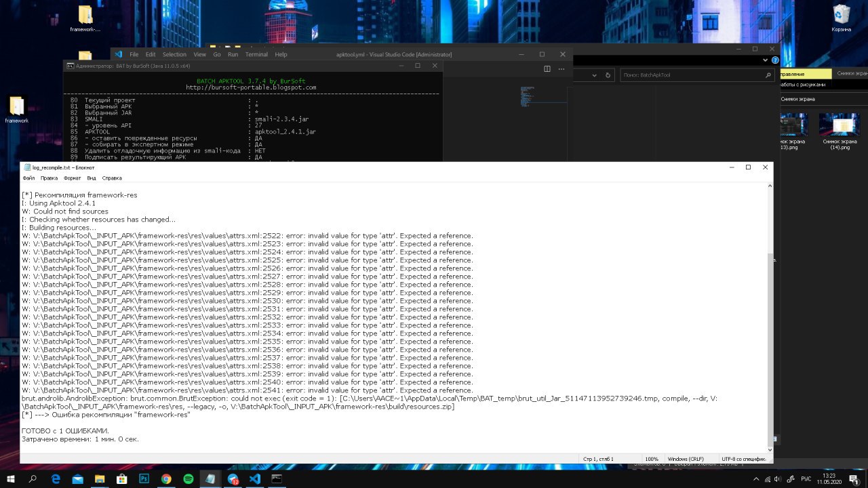Open the View menu in VS Code
The image size is (868, 488).
[199, 54]
